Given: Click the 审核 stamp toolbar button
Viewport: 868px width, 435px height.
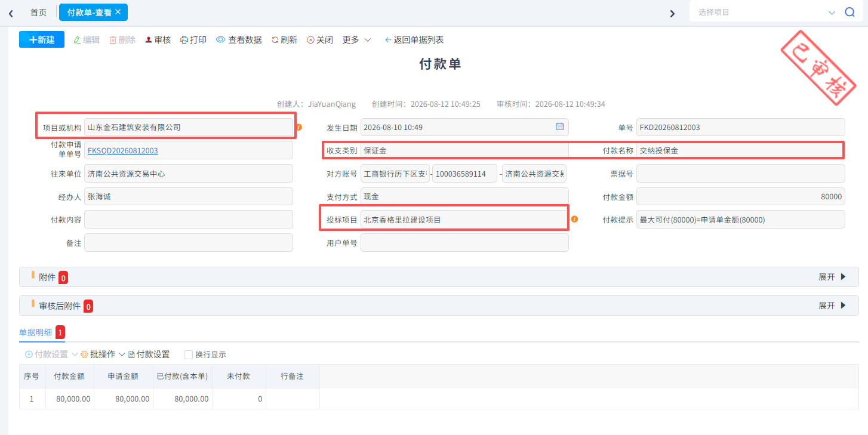Looking at the screenshot, I should [158, 40].
